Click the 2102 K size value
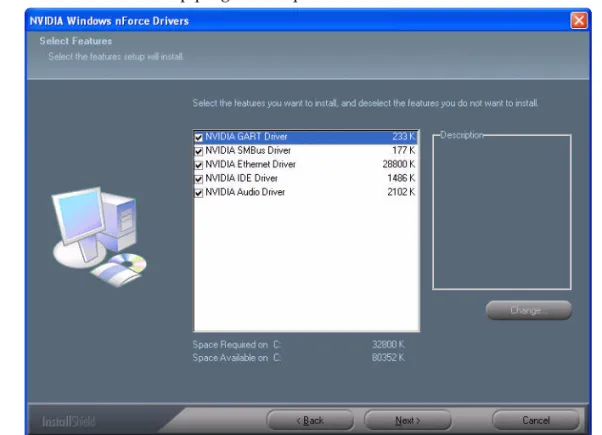 [x=401, y=192]
